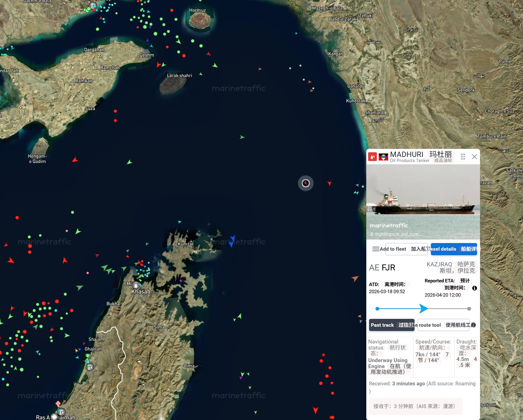Click the Antigua and Barbuda flag icon
523x420 pixels.
click(383, 157)
